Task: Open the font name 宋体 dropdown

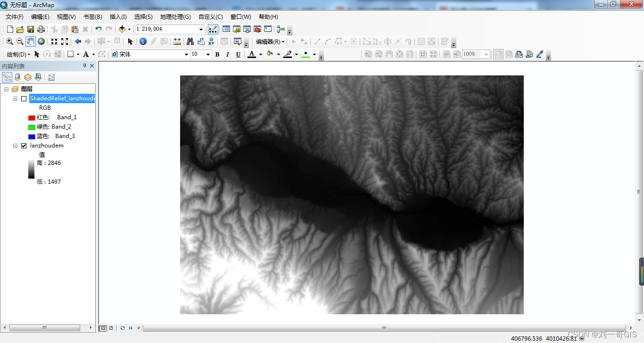Action: pos(186,54)
